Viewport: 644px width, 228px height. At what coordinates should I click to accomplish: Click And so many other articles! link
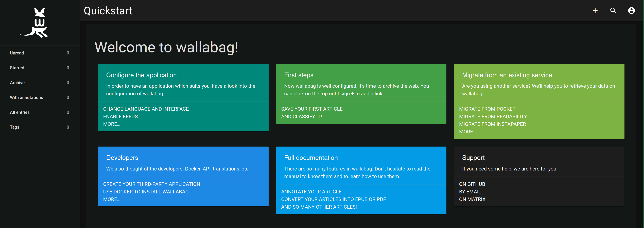[319, 207]
